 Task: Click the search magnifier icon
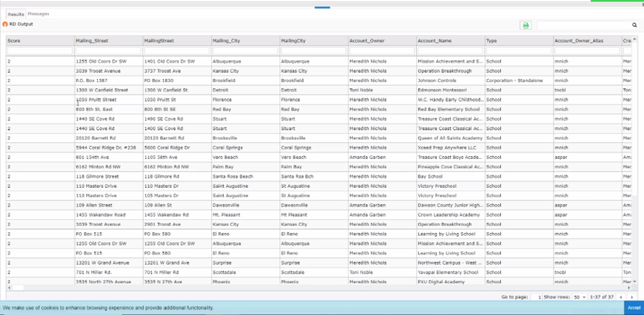(x=634, y=25)
